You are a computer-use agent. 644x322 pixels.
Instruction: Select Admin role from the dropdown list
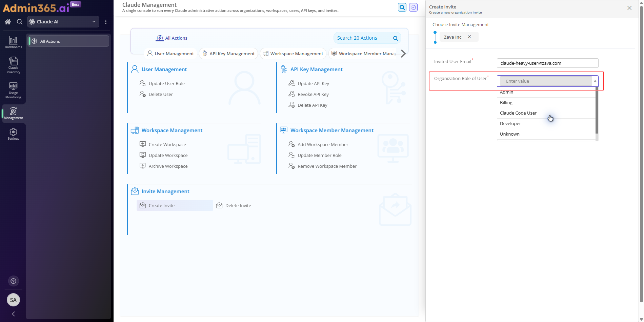click(x=546, y=92)
